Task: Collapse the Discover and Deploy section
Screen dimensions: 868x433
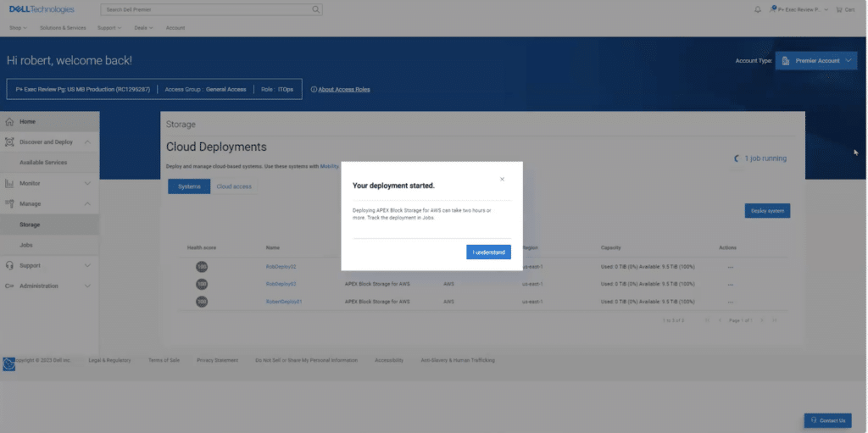Action: (x=87, y=142)
